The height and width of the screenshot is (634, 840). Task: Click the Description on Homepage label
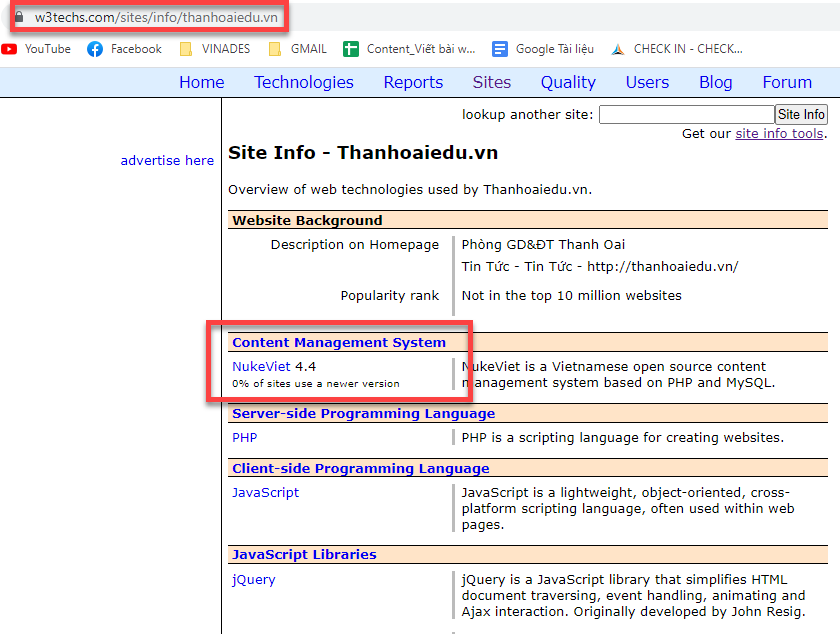pos(355,244)
